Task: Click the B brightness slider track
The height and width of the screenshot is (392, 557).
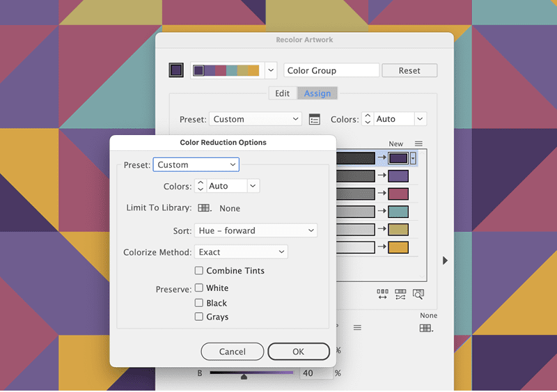Action: pos(251,373)
